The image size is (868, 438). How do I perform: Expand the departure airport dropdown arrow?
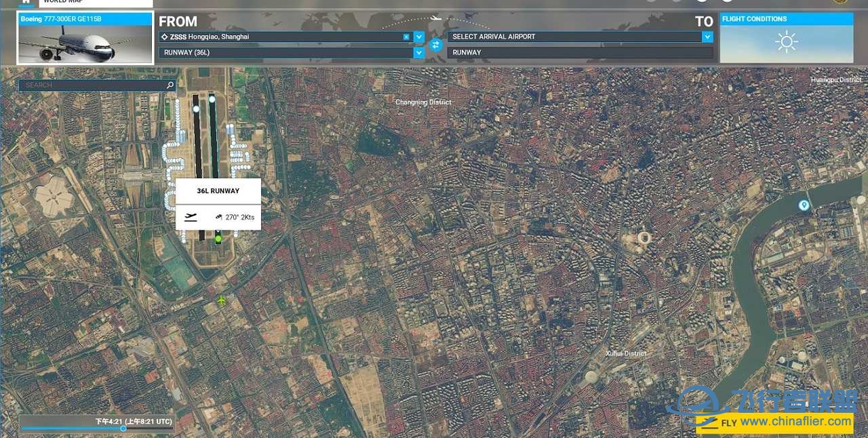coord(419,37)
